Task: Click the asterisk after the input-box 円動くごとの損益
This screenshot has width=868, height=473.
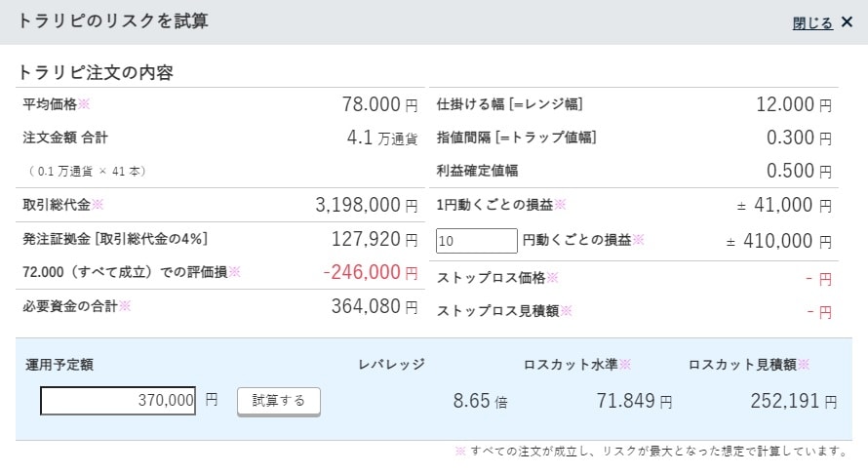Action: [638, 239]
